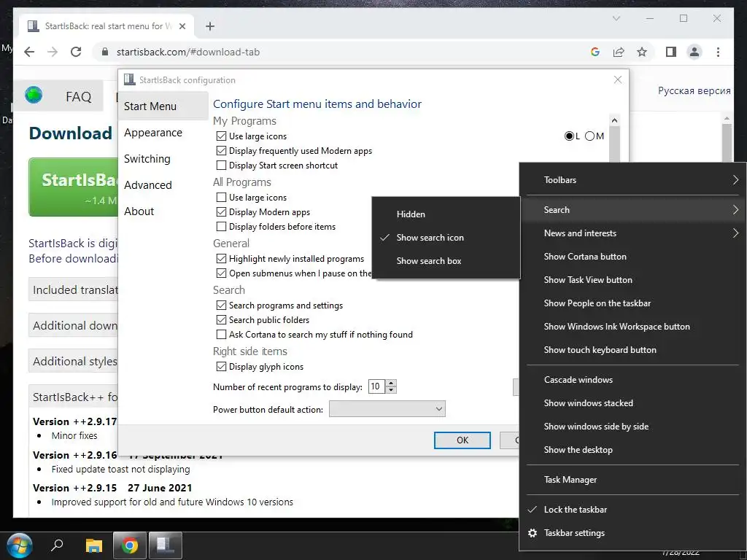The width and height of the screenshot is (747, 560).
Task: Open the FAQ page link
Action: pos(79,97)
